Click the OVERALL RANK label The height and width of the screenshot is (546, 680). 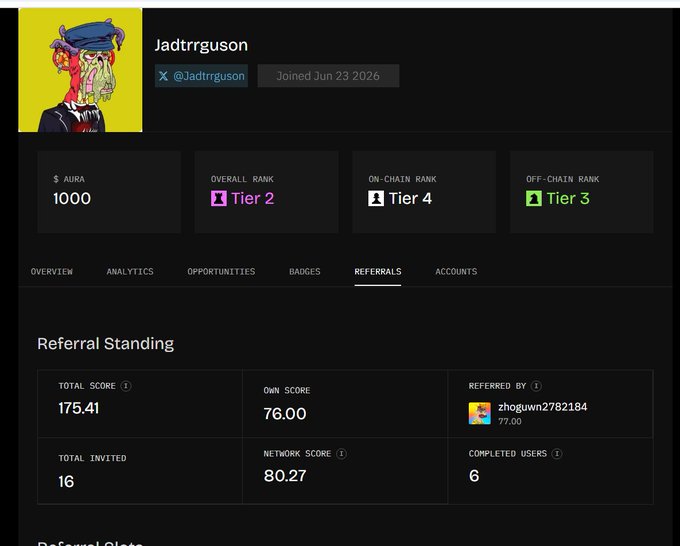click(242, 179)
